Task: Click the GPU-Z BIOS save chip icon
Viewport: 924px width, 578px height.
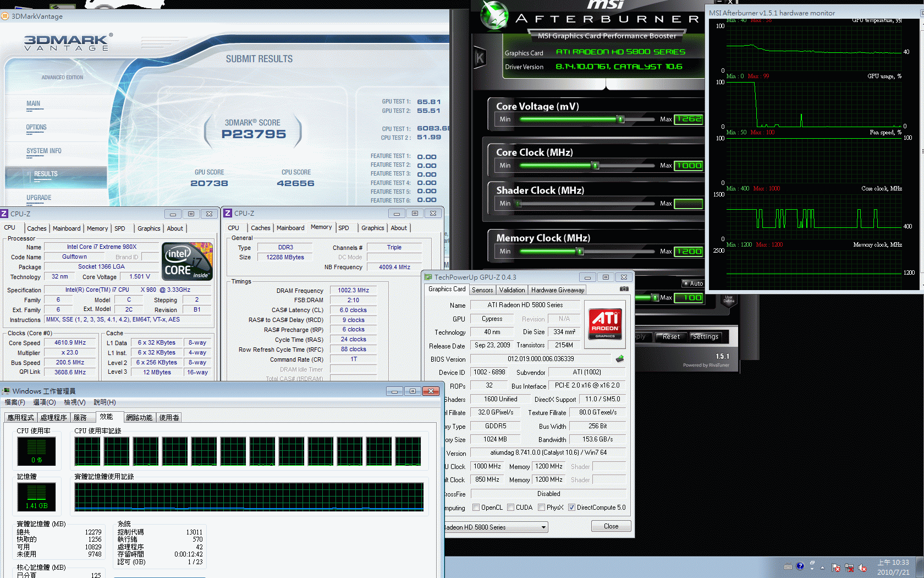Action: 620,359
